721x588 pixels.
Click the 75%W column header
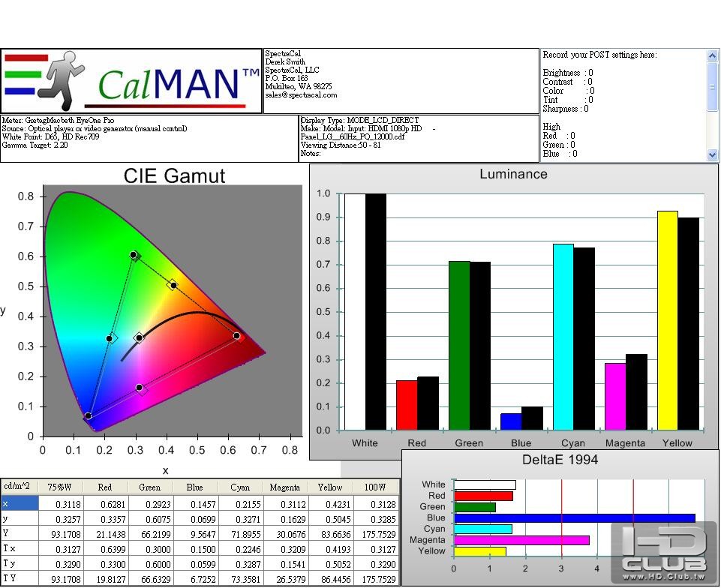[x=60, y=487]
